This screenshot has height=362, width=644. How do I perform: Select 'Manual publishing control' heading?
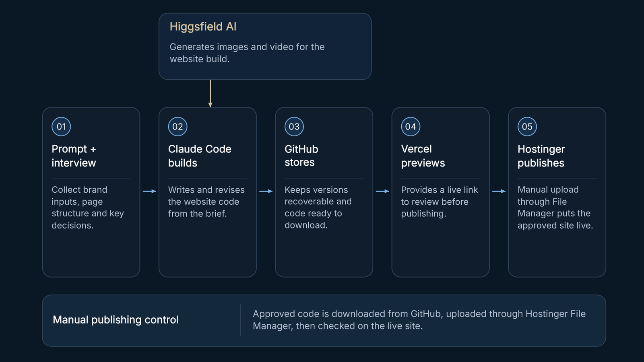pyautogui.click(x=116, y=320)
